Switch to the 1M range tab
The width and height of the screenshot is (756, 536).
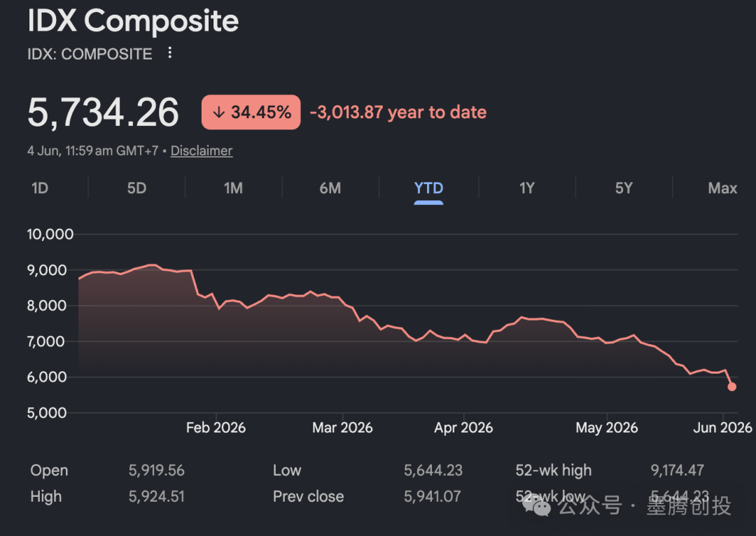(233, 188)
